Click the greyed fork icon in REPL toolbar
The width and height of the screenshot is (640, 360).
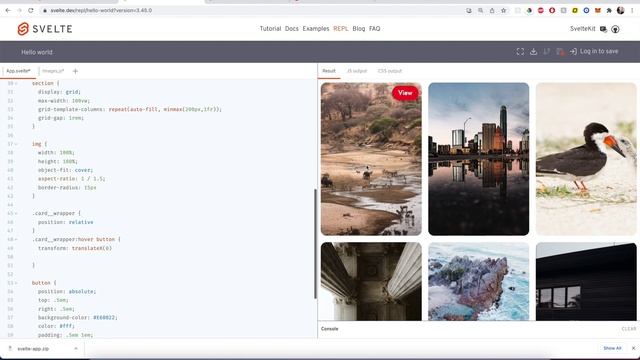pos(547,51)
